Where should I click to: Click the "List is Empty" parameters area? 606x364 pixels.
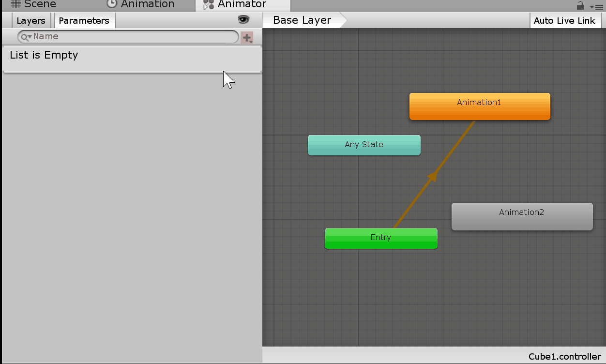44,55
